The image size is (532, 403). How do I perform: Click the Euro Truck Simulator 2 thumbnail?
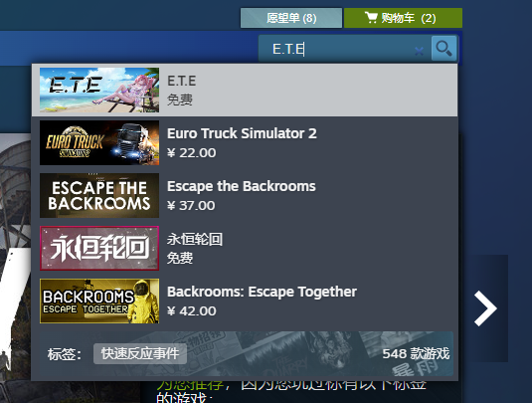pyautogui.click(x=99, y=143)
